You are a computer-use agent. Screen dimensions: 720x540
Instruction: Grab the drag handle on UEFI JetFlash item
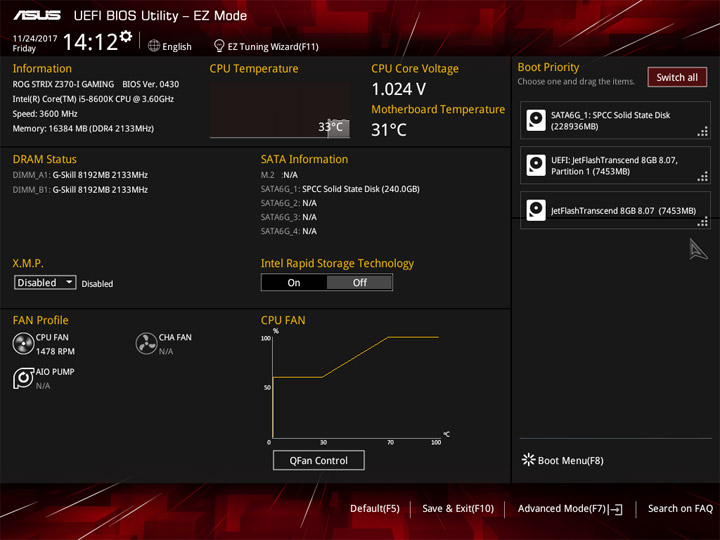(703, 177)
